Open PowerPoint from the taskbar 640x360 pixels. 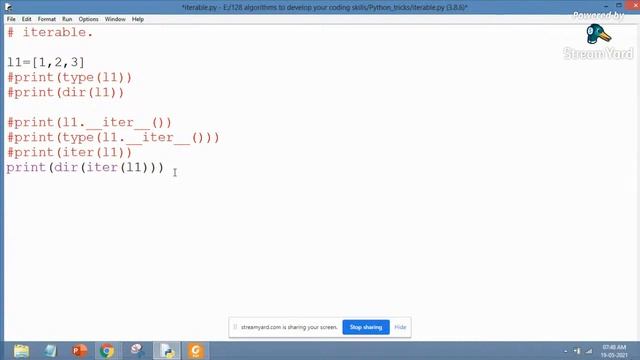coord(80,351)
